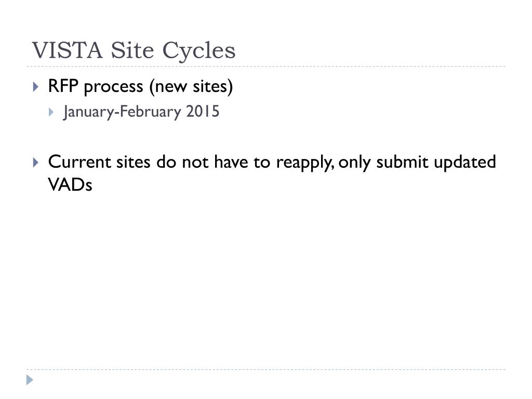The width and height of the screenshot is (532, 399).
Task: Click the word February in the date
Action: pos(151,112)
